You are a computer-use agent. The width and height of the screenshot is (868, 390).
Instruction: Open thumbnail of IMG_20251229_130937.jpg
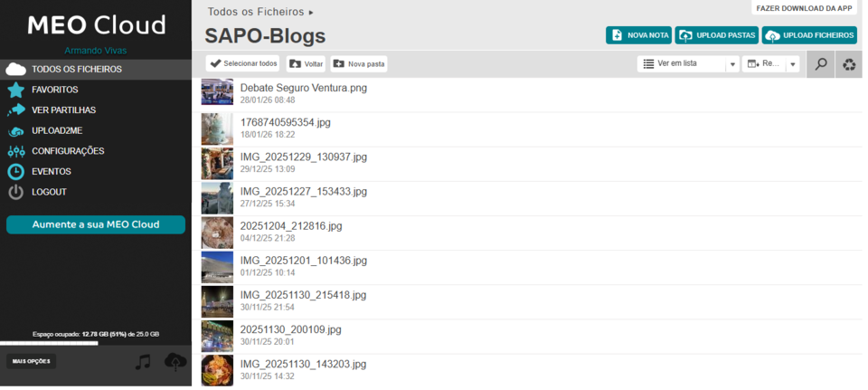click(x=217, y=164)
